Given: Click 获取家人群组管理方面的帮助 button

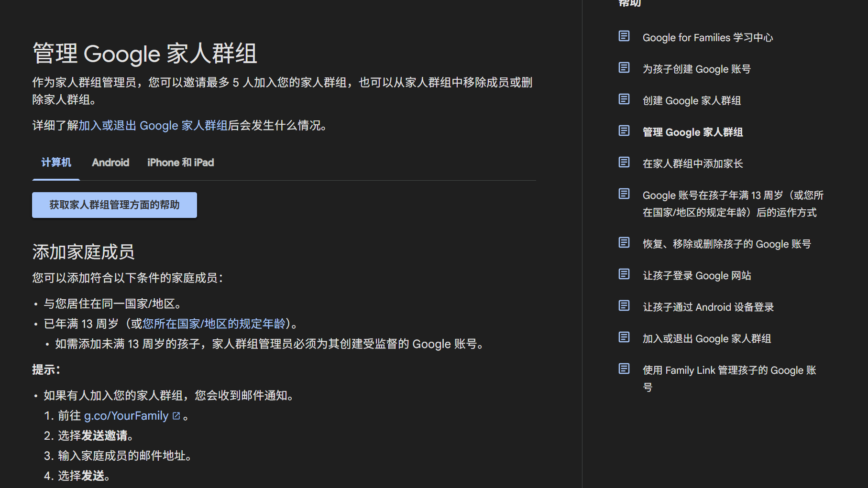Looking at the screenshot, I should click(x=114, y=205).
